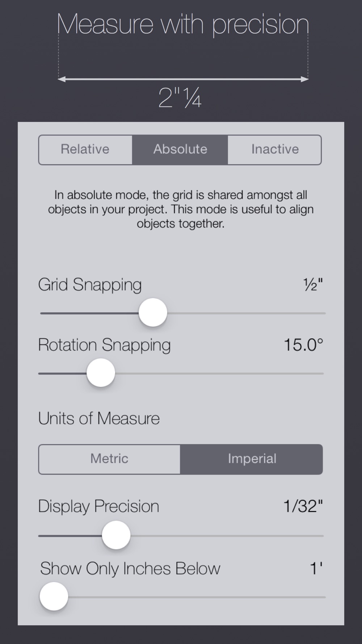Choose the Inactive grid mode

click(x=275, y=150)
